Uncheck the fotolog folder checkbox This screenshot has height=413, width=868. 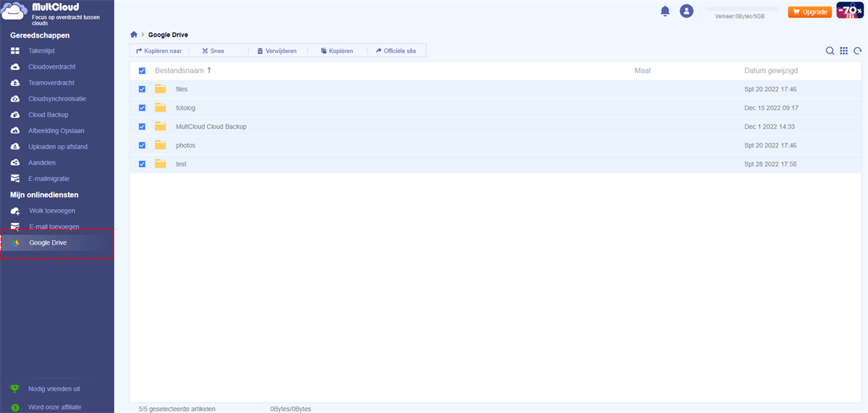click(142, 108)
